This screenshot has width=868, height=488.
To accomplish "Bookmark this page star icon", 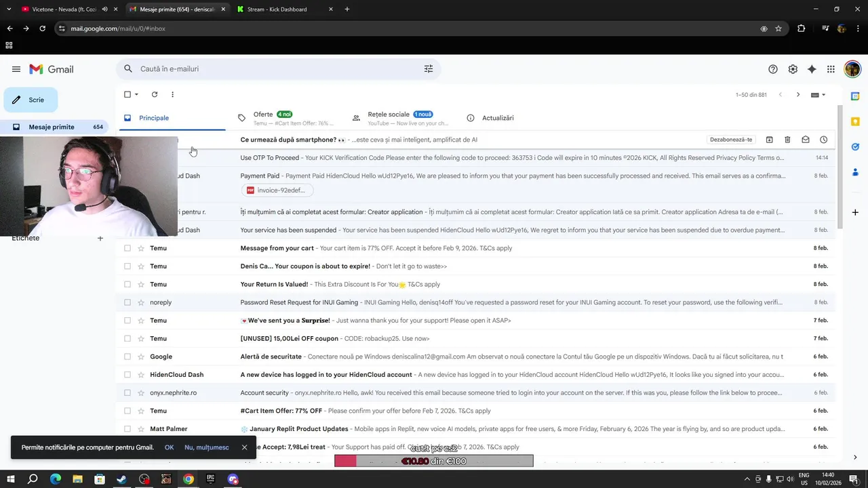I will point(778,28).
